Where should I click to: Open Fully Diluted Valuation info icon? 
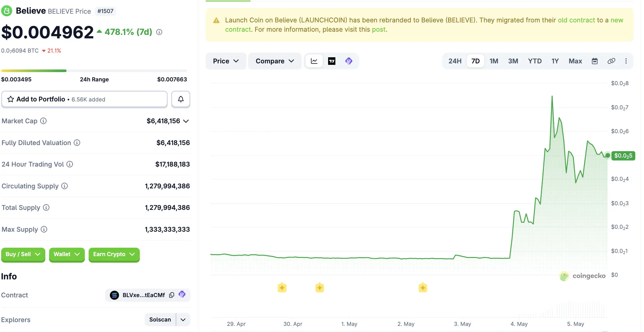[x=77, y=143]
